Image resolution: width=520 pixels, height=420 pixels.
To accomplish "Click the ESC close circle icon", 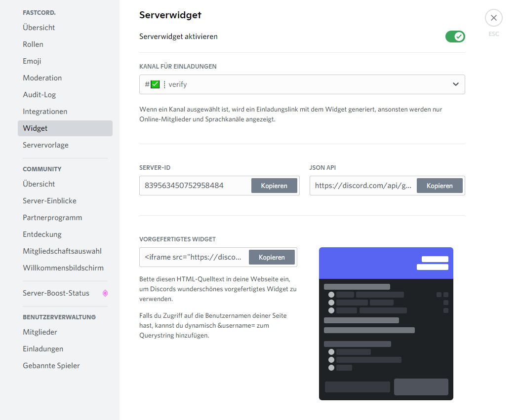I will (493, 18).
